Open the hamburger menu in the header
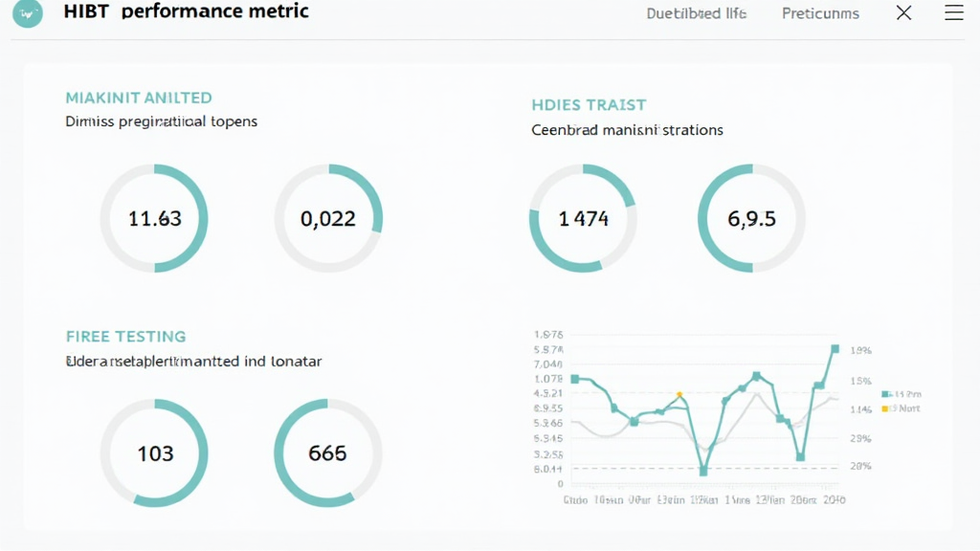980x551 pixels. click(x=954, y=13)
